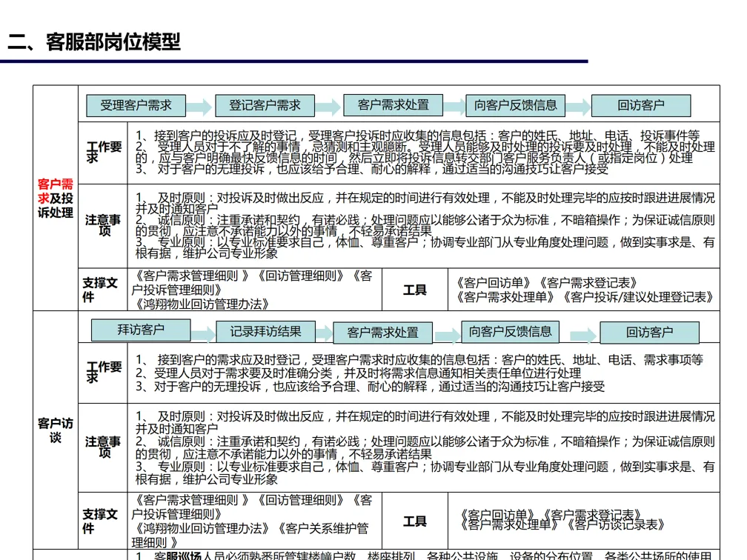Click 支撑文件 label in the 客户访谈 section

(99, 521)
